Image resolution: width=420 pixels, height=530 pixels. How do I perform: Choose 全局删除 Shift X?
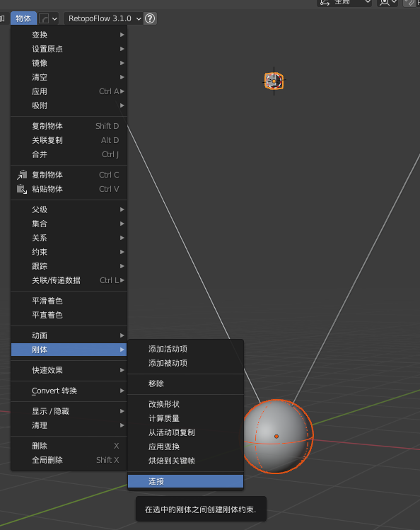tap(69, 461)
